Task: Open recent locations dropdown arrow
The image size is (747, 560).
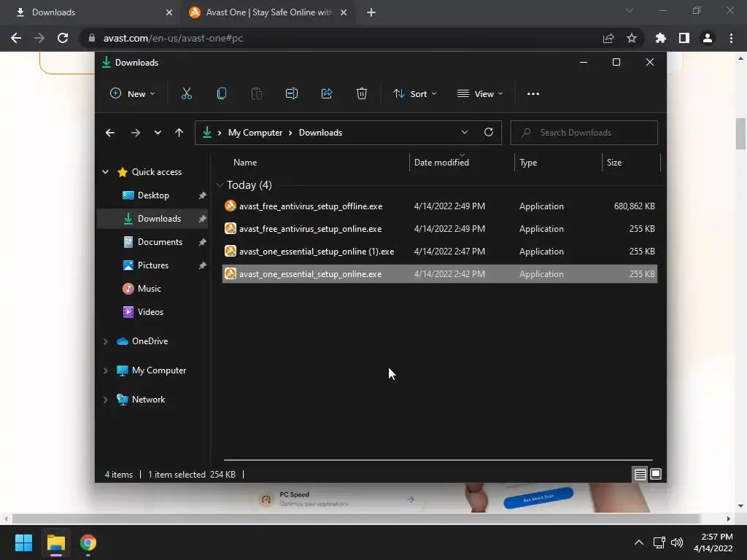Action: (158, 133)
